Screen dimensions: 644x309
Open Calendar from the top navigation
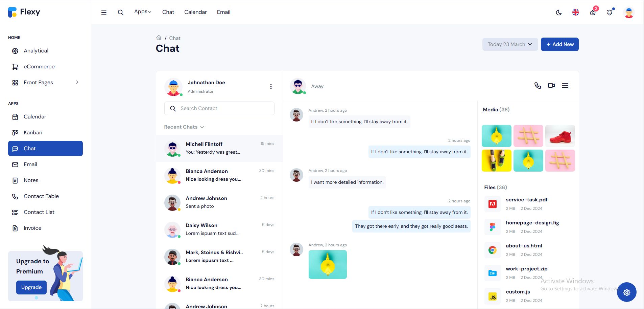195,12
